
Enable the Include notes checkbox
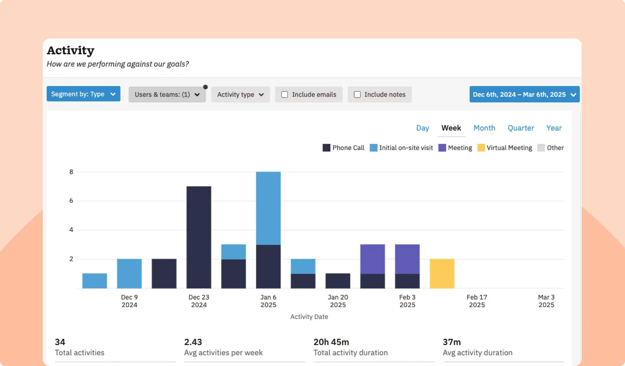pos(357,94)
